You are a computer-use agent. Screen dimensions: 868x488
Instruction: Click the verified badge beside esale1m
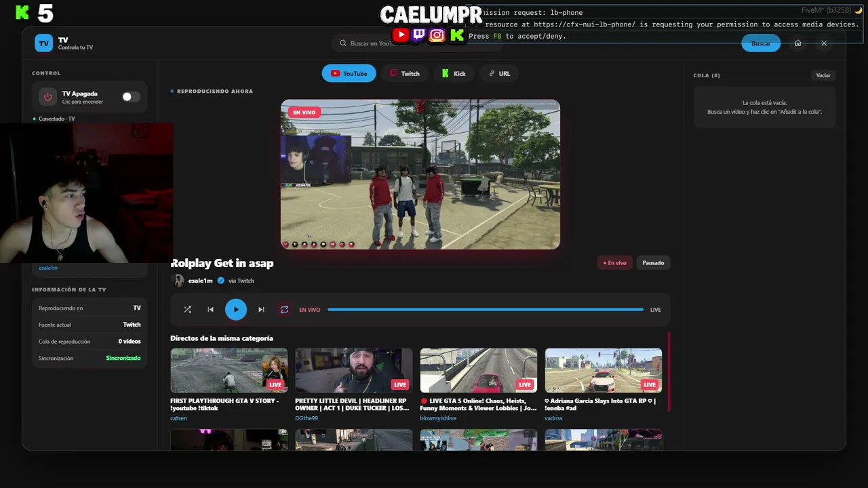pos(221,281)
